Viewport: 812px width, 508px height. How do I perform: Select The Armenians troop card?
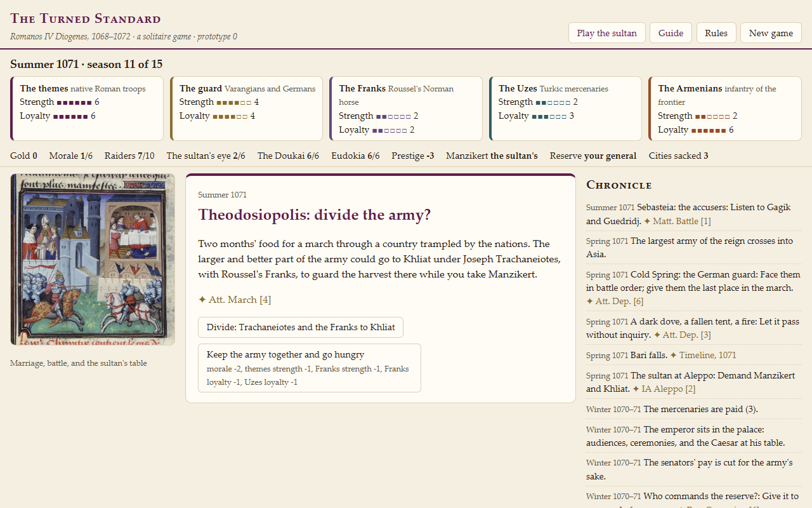pyautogui.click(x=725, y=109)
